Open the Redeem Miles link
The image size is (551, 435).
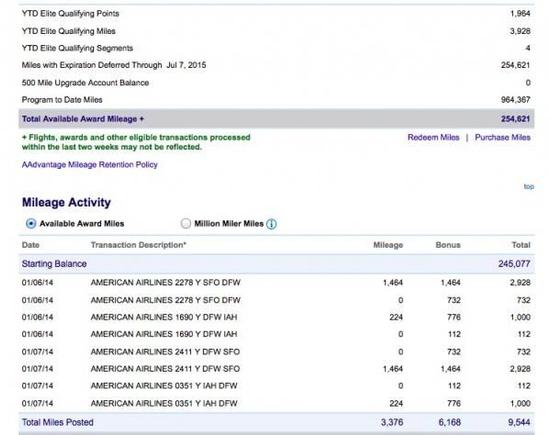click(x=433, y=137)
